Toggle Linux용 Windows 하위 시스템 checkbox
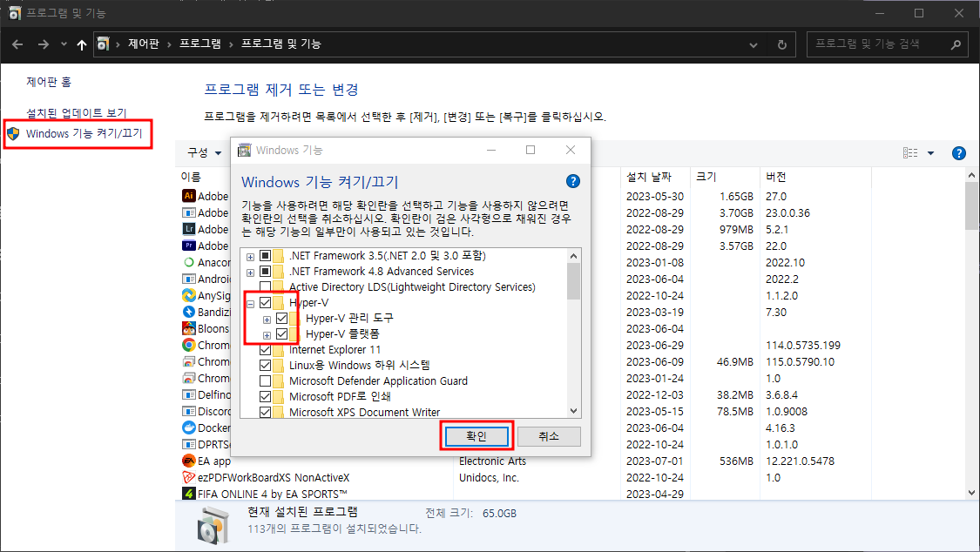The width and height of the screenshot is (980, 552). coord(265,365)
